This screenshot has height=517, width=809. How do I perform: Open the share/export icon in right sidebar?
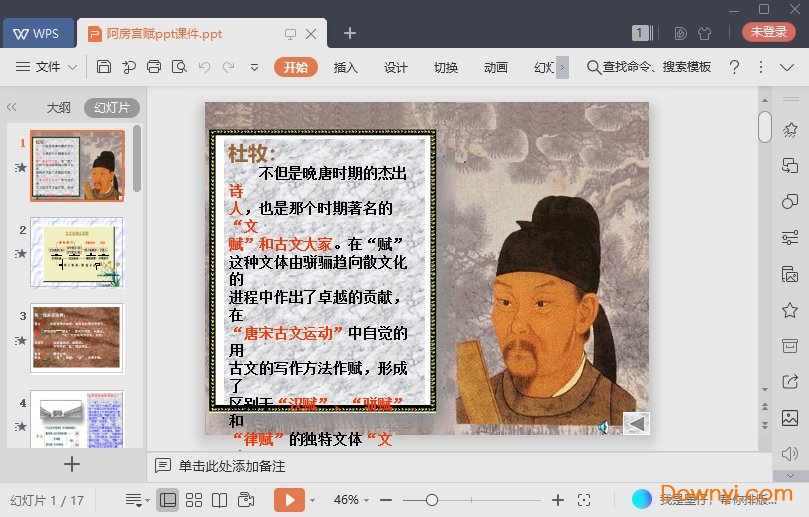coord(789,381)
